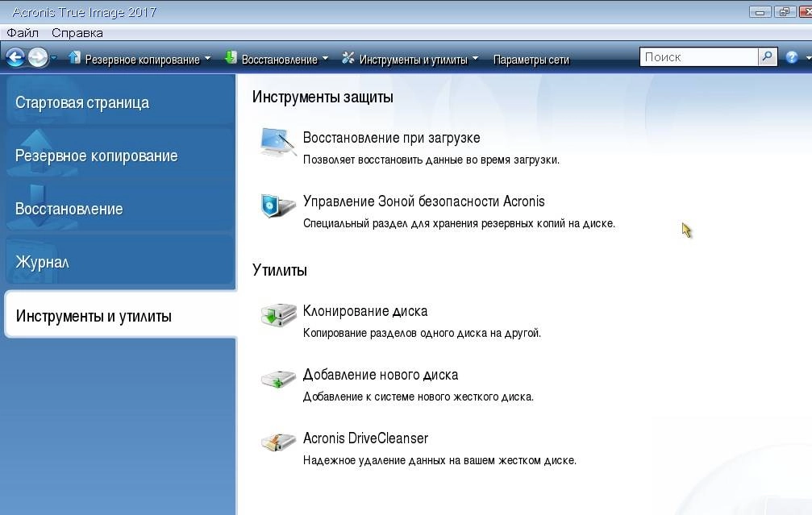Click the Восстановление при загрузке monitor icon

278,143
